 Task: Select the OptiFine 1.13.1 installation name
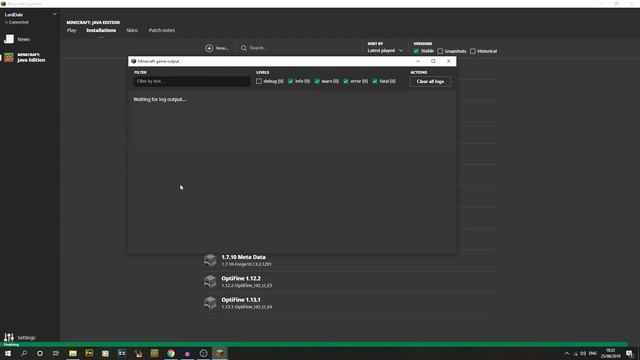point(241,300)
